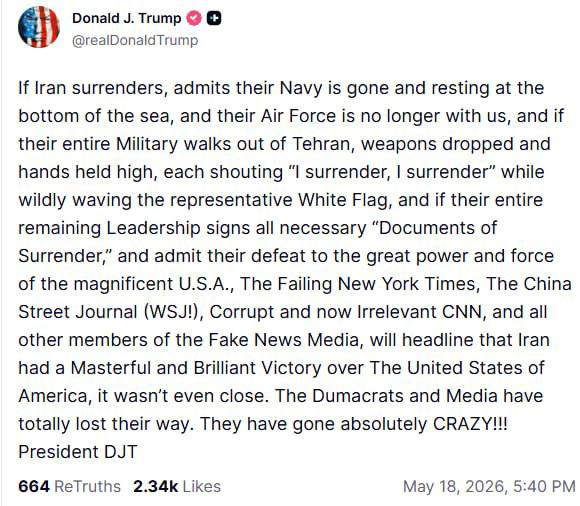Open the flag-painted profile avatar
The height and width of the screenshot is (506, 580).
[x=39, y=27]
